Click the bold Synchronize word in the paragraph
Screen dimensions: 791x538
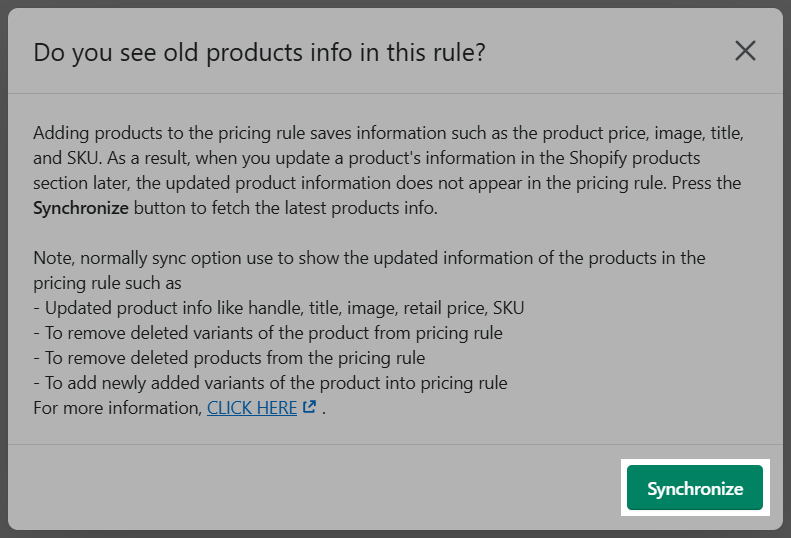pyautogui.click(x=81, y=208)
